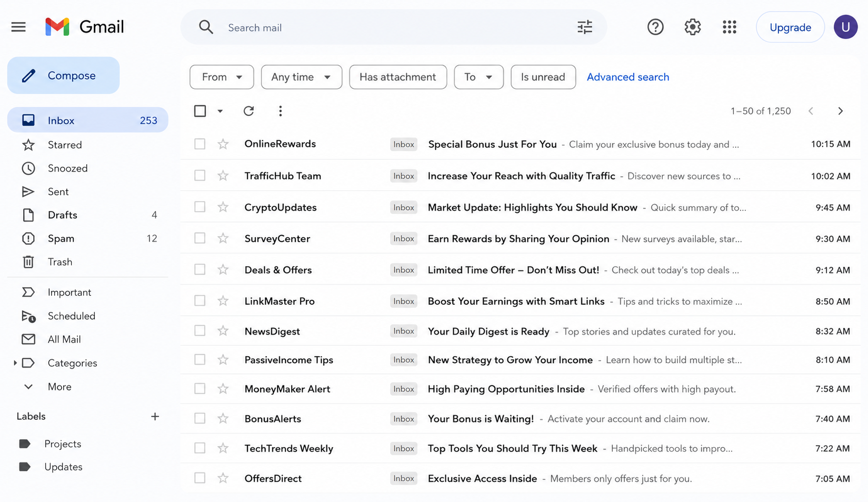Star the TrafficHub Team email
The height and width of the screenshot is (502, 868).
click(x=223, y=175)
